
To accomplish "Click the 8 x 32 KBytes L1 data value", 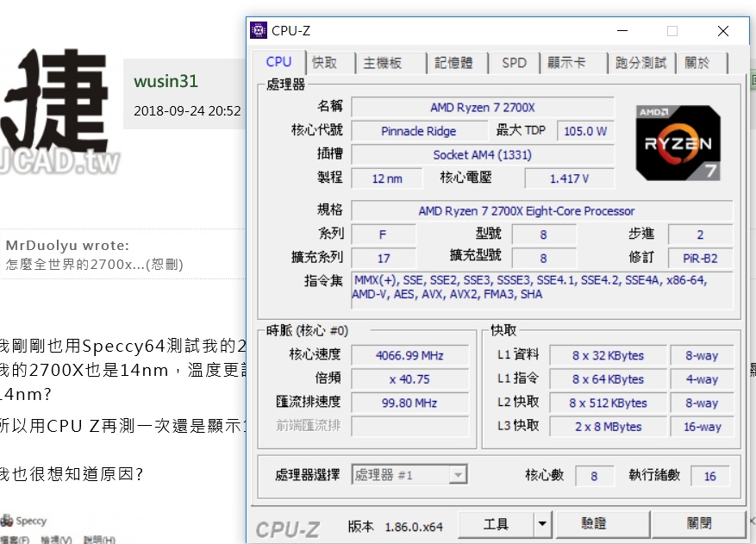I will click(608, 355).
